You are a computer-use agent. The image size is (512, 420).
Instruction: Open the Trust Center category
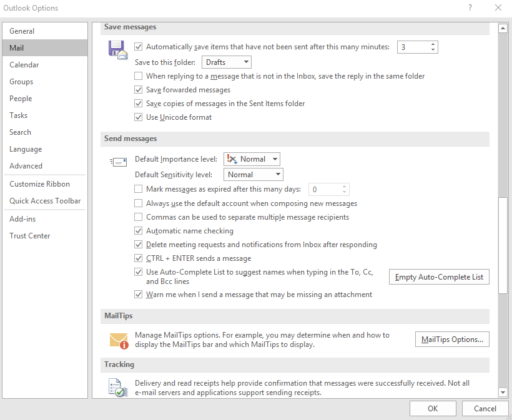click(45, 236)
